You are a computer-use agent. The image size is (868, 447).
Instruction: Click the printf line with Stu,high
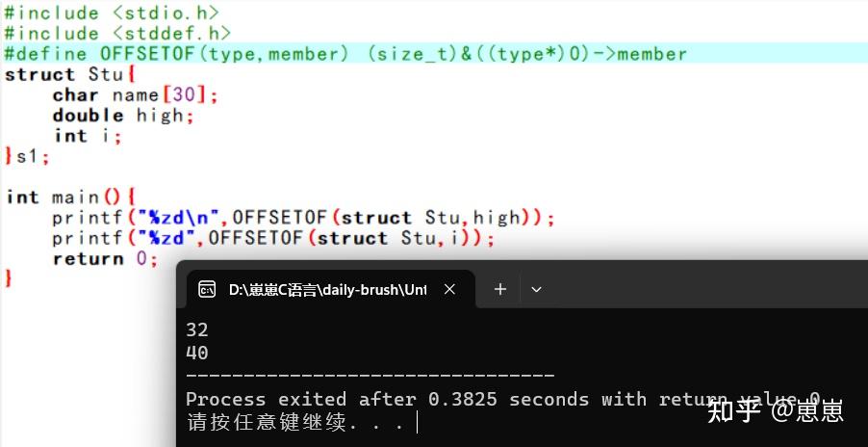[x=303, y=218]
